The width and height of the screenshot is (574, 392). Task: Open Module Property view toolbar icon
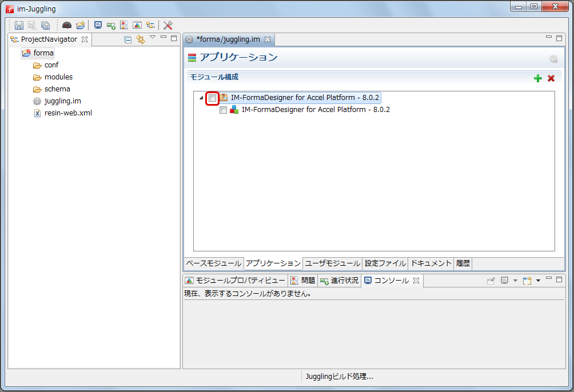pyautogui.click(x=137, y=25)
